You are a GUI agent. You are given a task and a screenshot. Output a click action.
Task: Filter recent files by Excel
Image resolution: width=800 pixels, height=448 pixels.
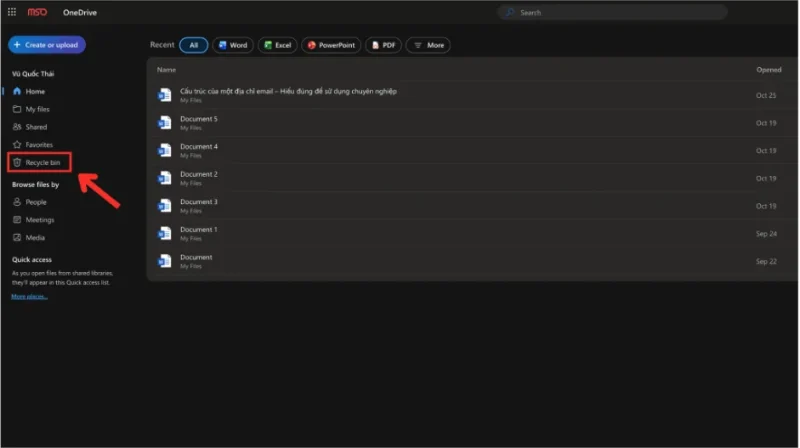[x=276, y=45]
